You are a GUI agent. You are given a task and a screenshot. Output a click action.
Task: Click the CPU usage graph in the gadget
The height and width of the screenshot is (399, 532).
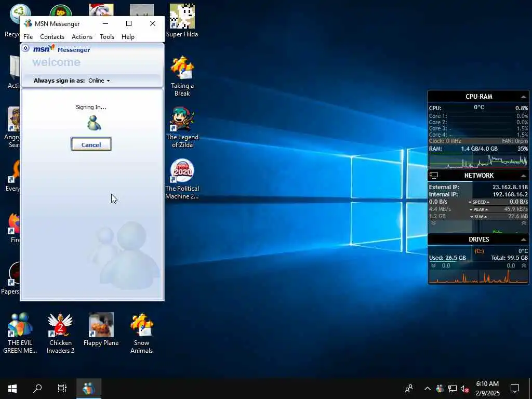tap(478, 162)
